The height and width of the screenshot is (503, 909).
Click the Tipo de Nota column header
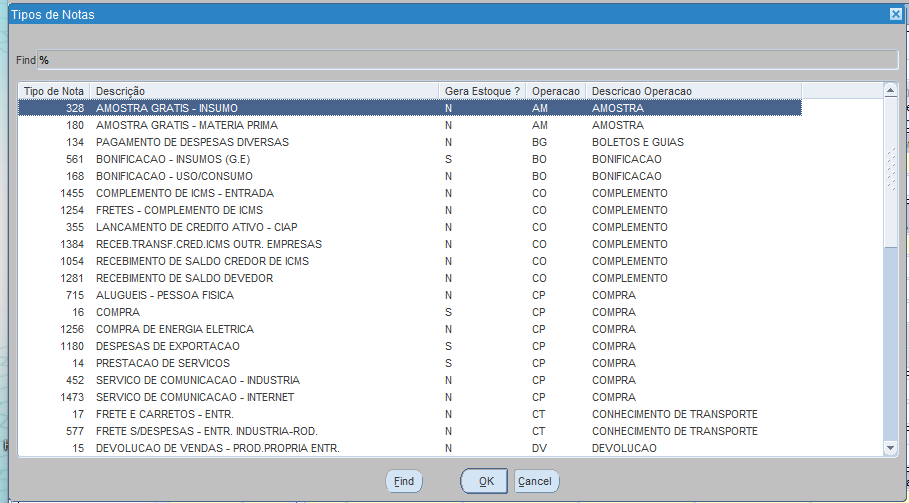[x=54, y=91]
